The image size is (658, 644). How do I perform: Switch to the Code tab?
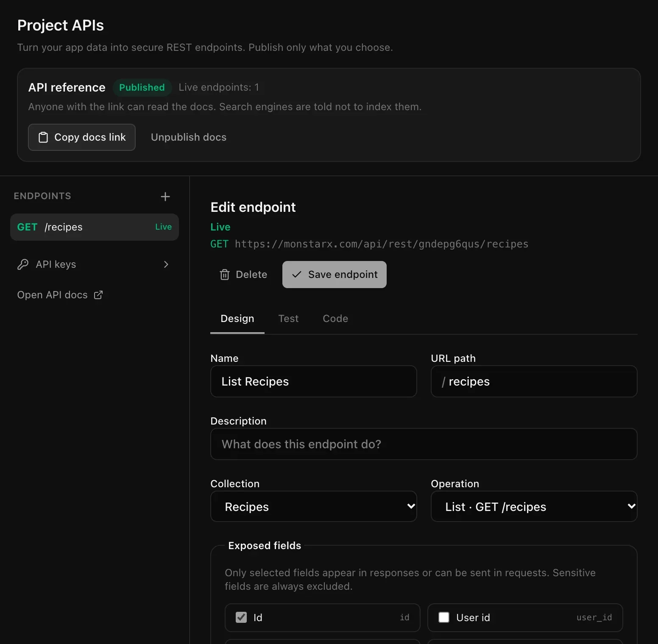(335, 319)
